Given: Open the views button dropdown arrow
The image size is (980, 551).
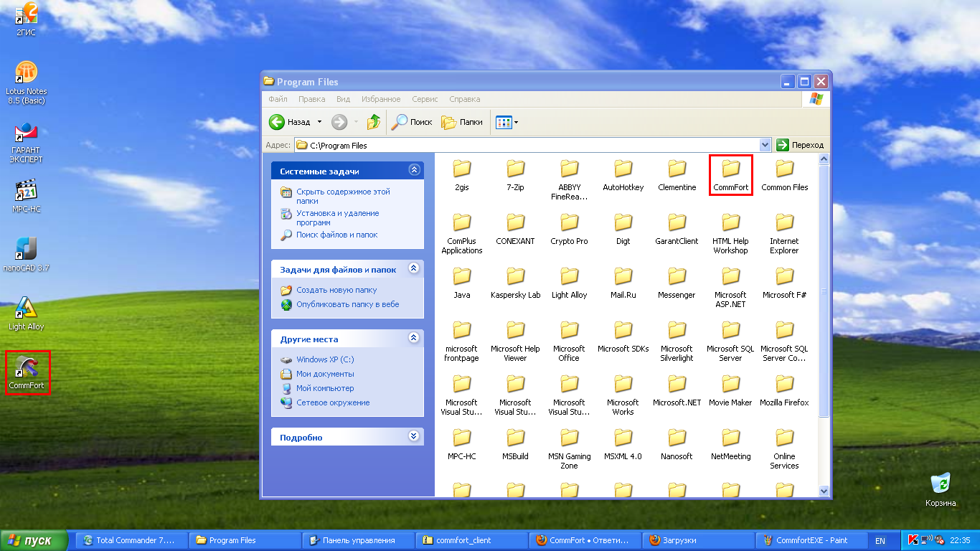Looking at the screenshot, I should point(516,123).
